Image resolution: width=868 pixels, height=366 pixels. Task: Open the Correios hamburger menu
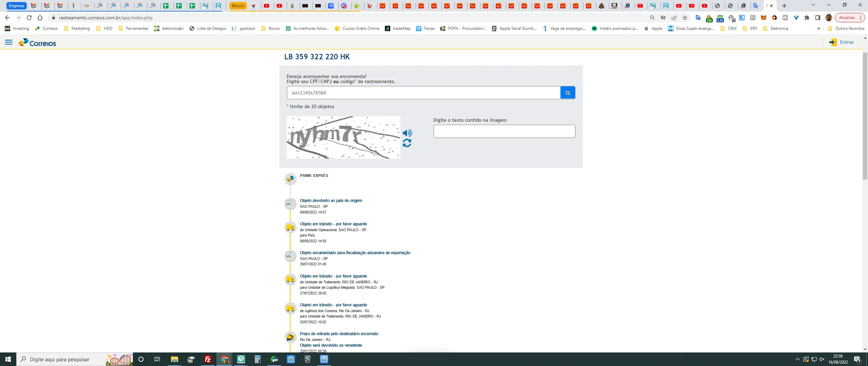click(x=9, y=42)
